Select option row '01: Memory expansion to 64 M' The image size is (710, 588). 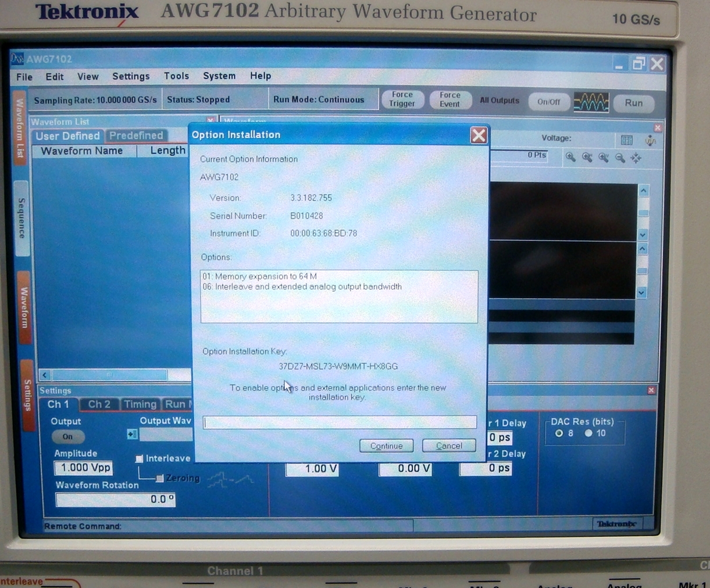259,277
